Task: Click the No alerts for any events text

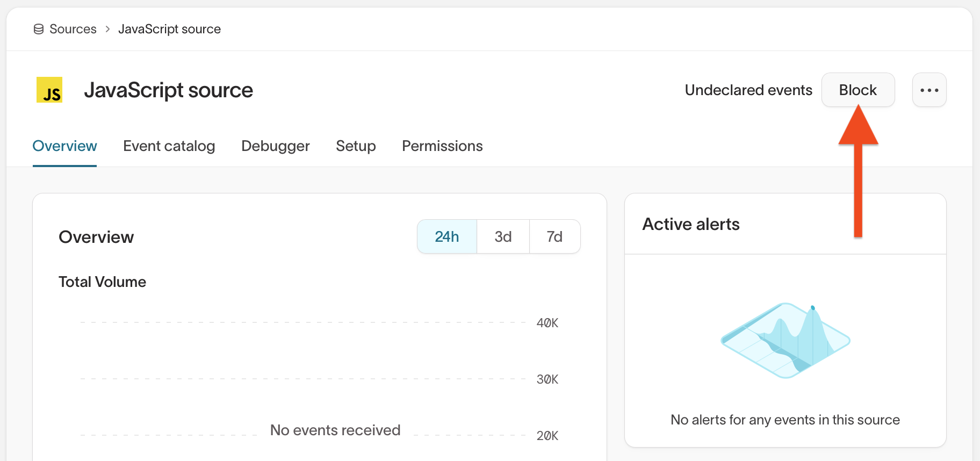Action: click(x=785, y=420)
